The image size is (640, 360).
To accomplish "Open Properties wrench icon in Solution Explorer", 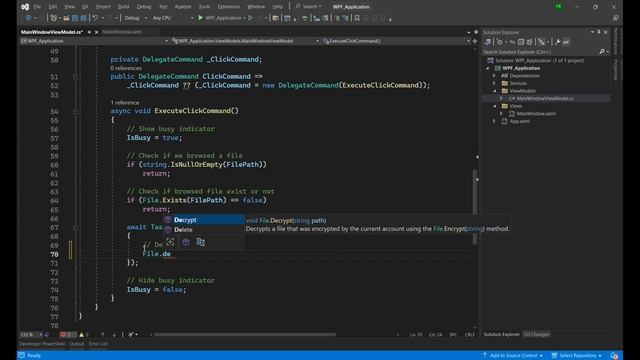I will 557,42.
